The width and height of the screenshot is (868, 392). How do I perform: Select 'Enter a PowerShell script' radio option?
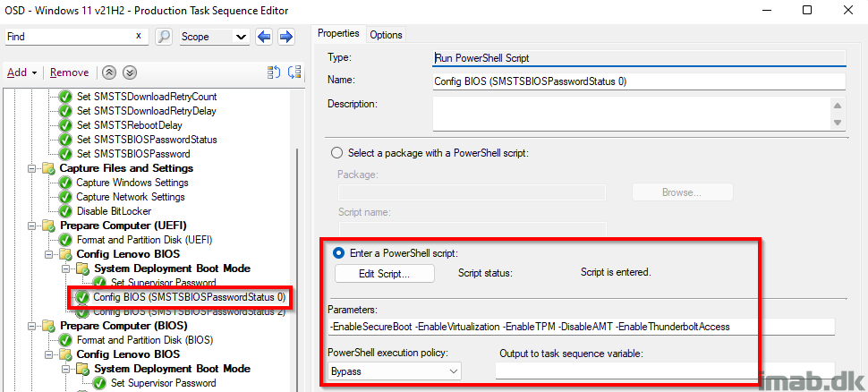(338, 253)
